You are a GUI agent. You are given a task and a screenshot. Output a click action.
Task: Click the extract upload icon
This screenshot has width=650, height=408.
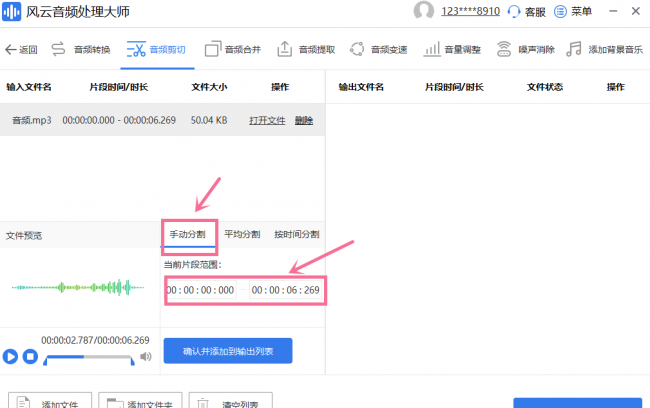point(284,49)
